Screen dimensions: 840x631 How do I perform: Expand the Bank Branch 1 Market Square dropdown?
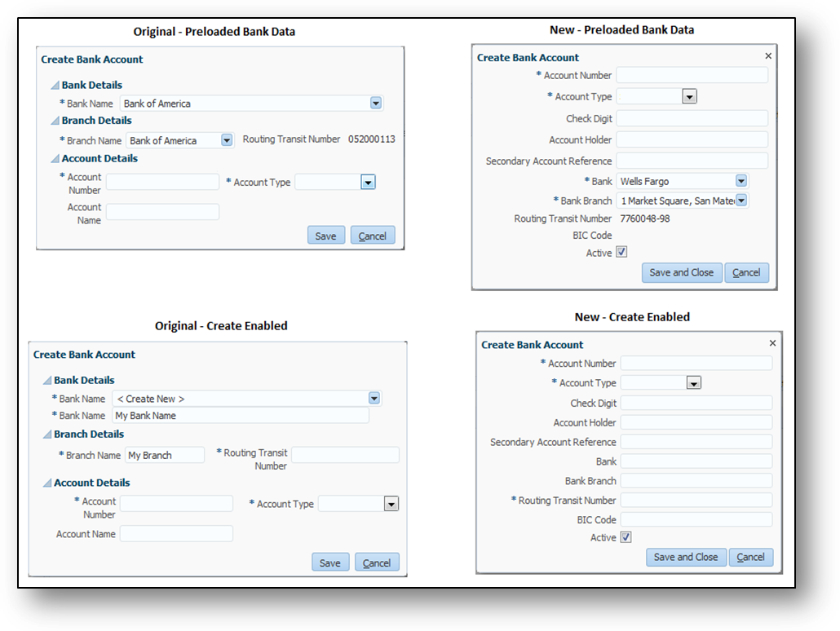(x=742, y=200)
